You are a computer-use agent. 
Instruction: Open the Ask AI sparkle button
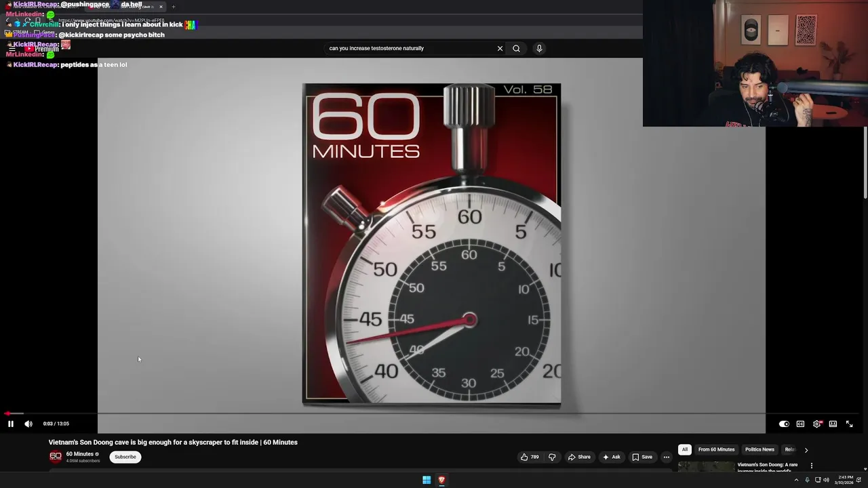click(x=611, y=457)
